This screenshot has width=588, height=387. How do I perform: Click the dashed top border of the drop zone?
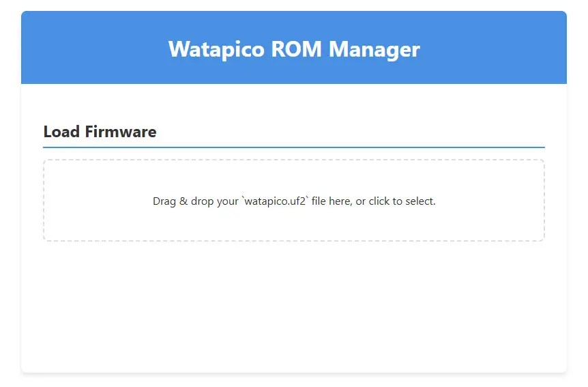click(293, 160)
